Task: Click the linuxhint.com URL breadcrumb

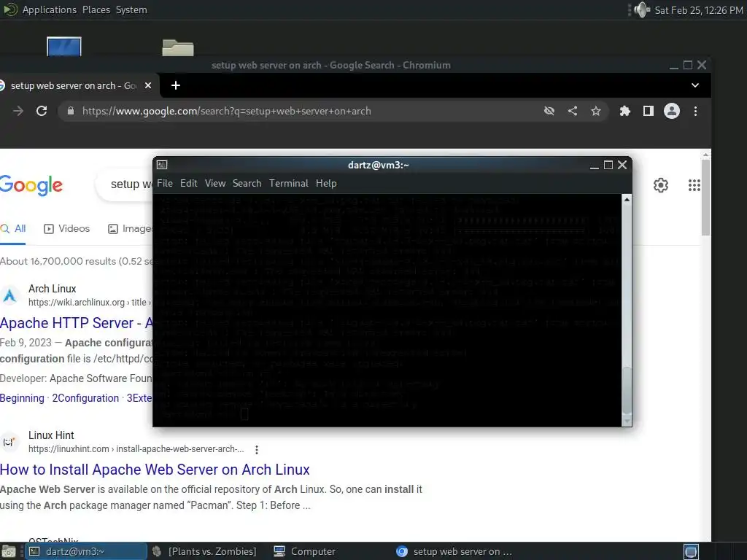Action: 136,449
